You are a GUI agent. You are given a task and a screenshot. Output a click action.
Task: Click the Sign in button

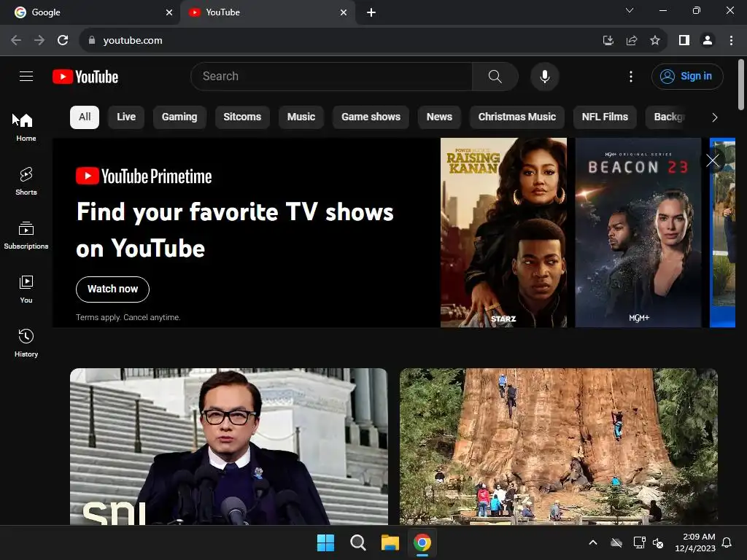[x=687, y=76]
